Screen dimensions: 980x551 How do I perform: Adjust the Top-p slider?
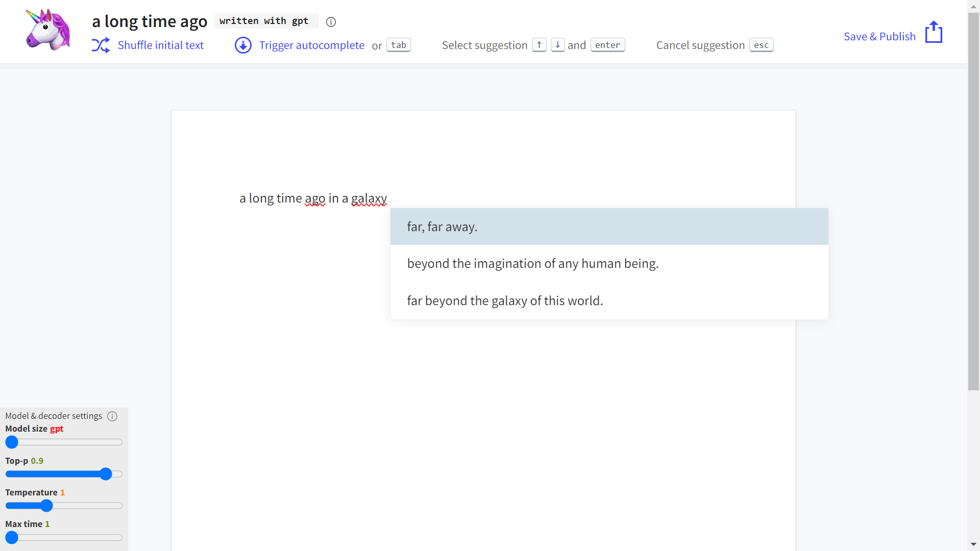coord(64,474)
